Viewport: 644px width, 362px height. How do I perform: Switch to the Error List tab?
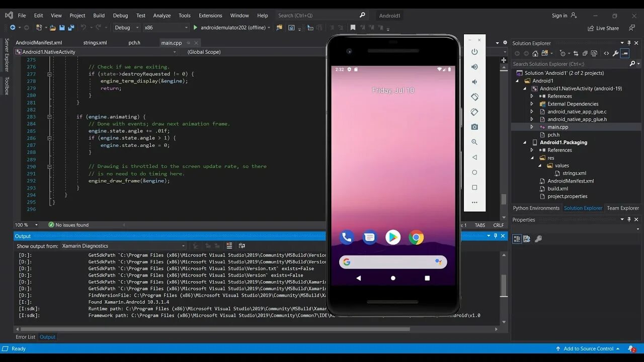25,337
